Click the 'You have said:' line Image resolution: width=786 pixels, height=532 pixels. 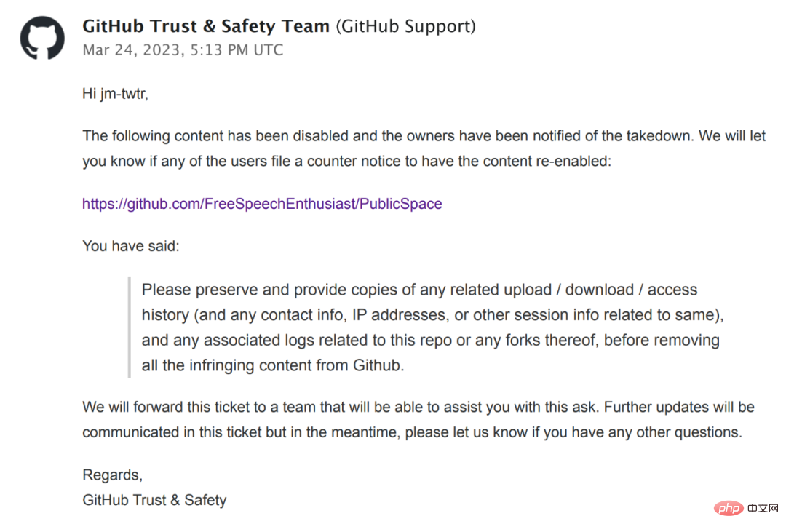pos(131,246)
